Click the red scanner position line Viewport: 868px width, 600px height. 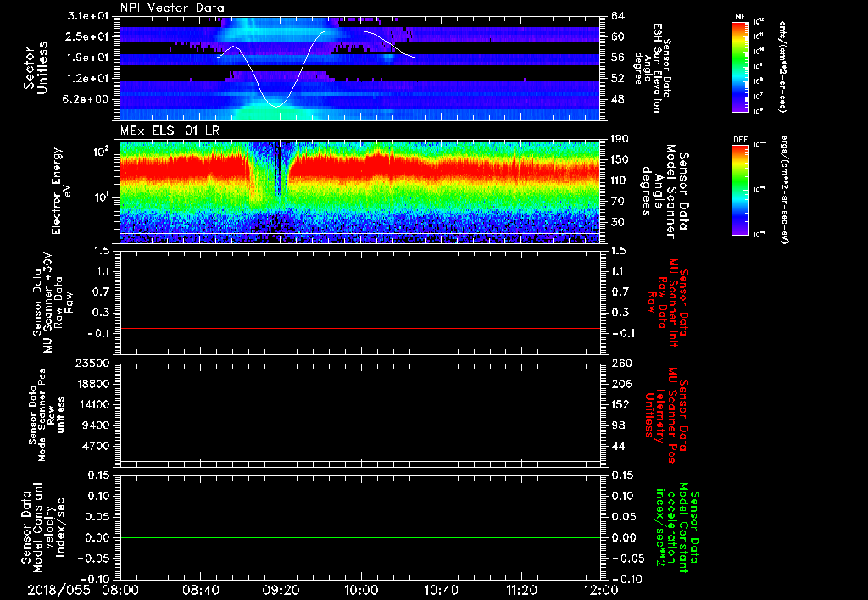coord(360,431)
